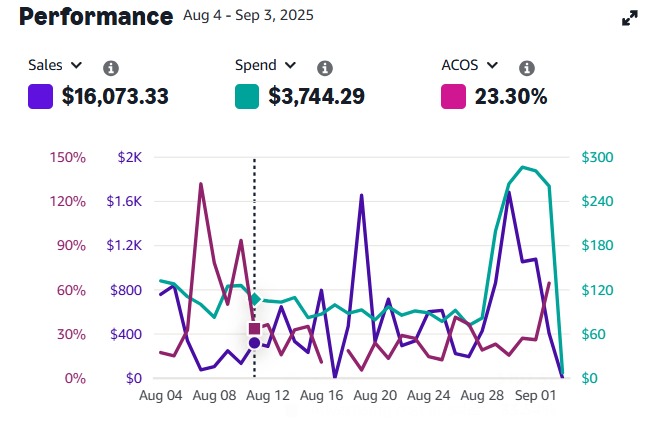Click the Spend total $3,744.29
Viewport: 656px width, 429px height.
316,97
